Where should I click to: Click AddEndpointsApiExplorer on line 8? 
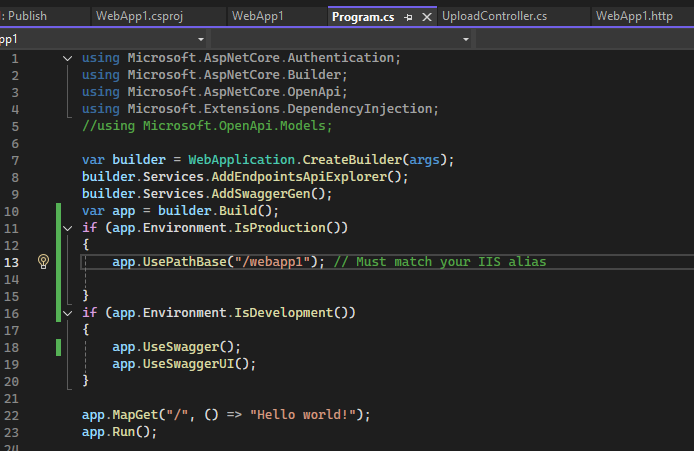click(x=299, y=177)
